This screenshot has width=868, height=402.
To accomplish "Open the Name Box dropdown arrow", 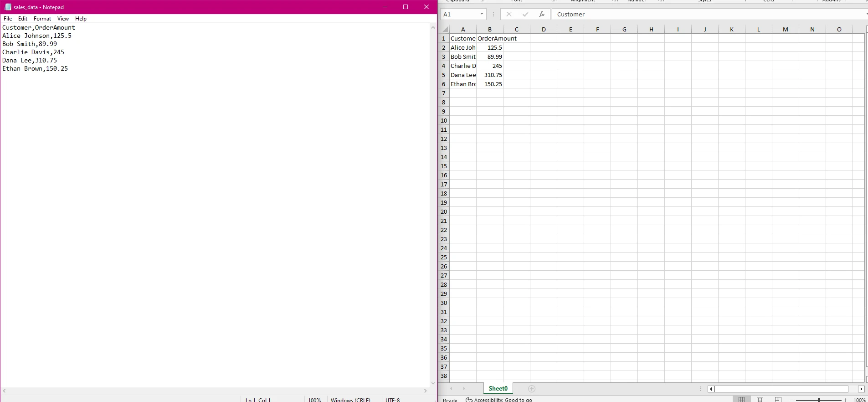I will click(x=482, y=14).
